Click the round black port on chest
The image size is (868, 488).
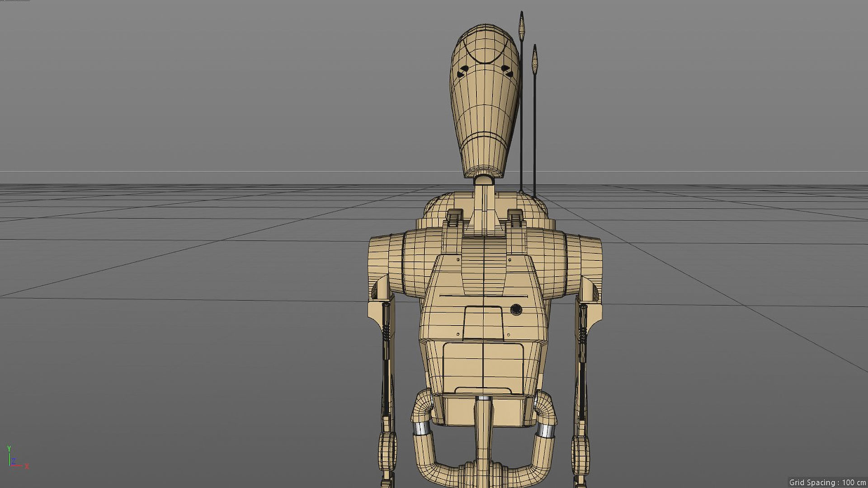pyautogui.click(x=516, y=310)
